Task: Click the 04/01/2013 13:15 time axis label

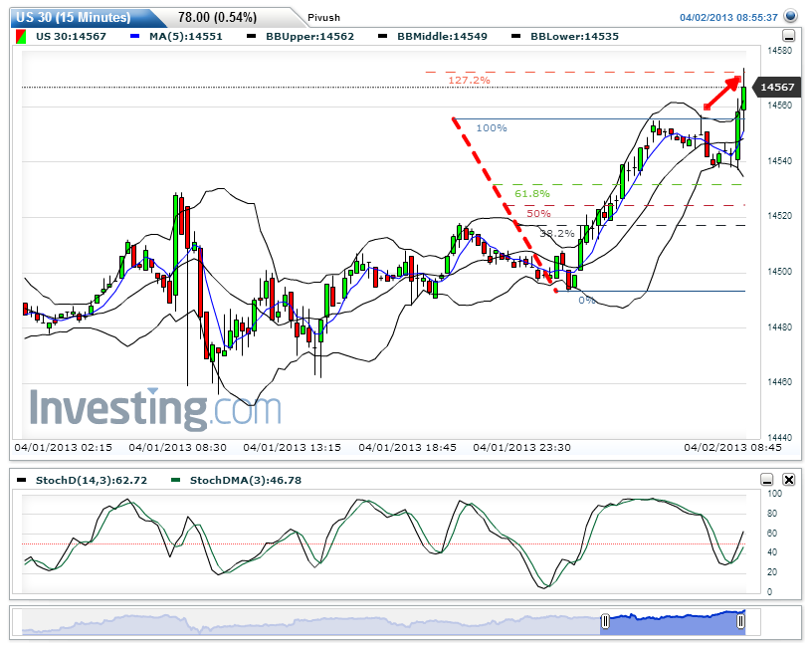Action: click(293, 447)
